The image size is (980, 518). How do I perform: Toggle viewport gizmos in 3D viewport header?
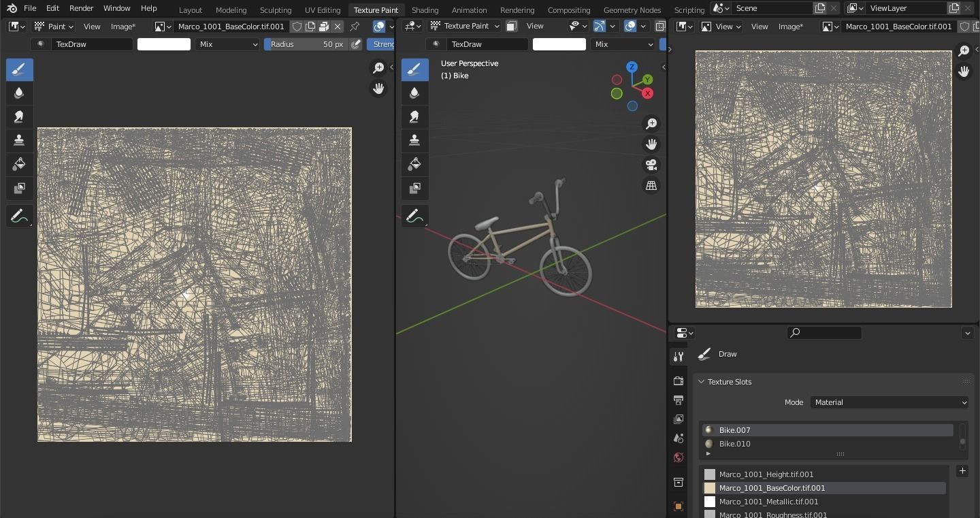pyautogui.click(x=600, y=26)
